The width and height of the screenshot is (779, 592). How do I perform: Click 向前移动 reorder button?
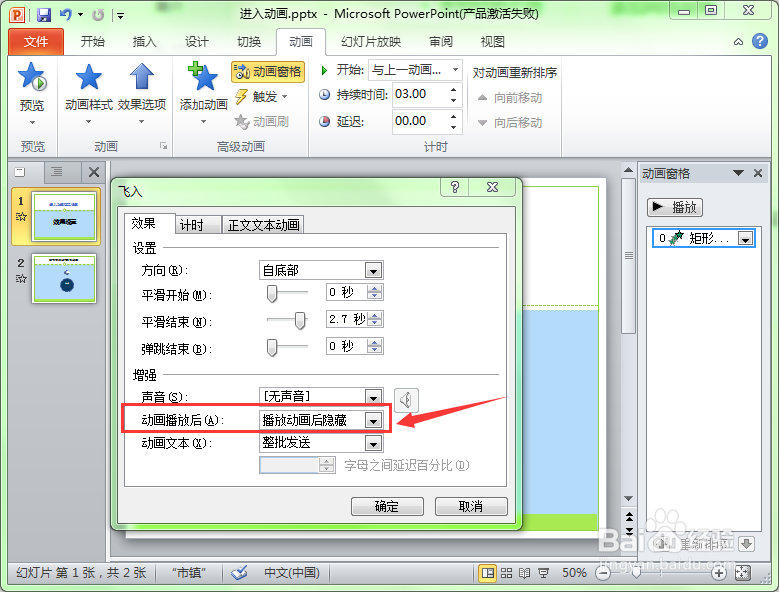[510, 98]
